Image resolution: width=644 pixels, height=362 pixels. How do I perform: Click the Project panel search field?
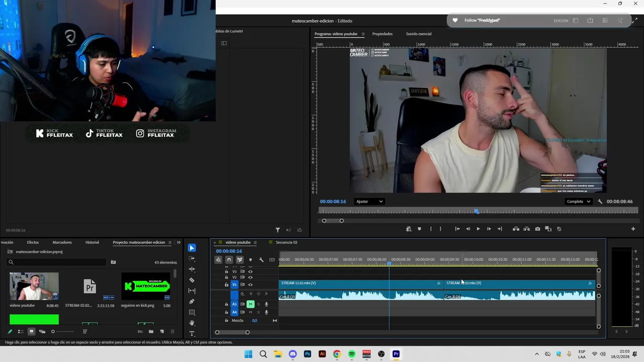coord(56,262)
